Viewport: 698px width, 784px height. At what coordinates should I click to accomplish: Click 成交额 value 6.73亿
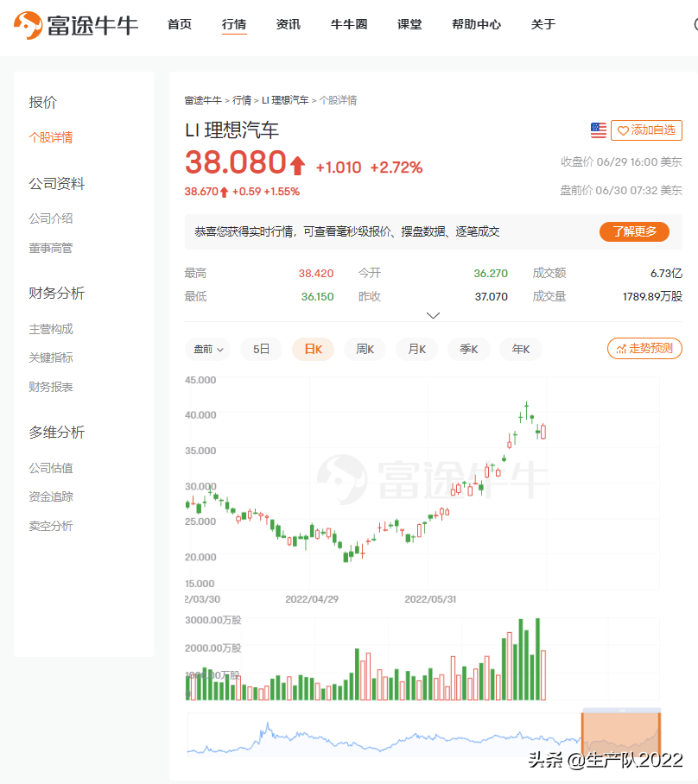click(667, 274)
